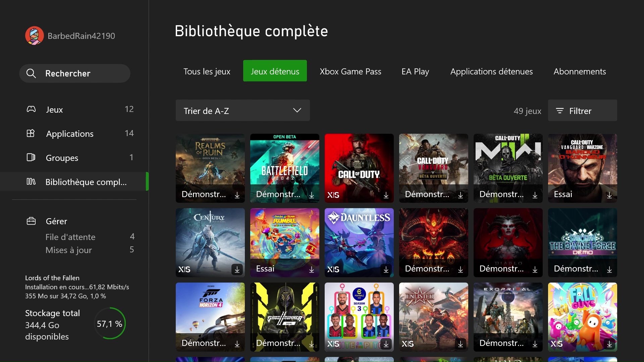Click download icon on Dauntless tile
The height and width of the screenshot is (362, 644).
coord(386,269)
